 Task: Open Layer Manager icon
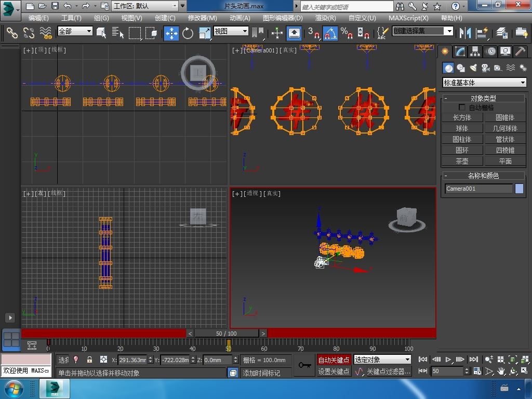point(501,33)
